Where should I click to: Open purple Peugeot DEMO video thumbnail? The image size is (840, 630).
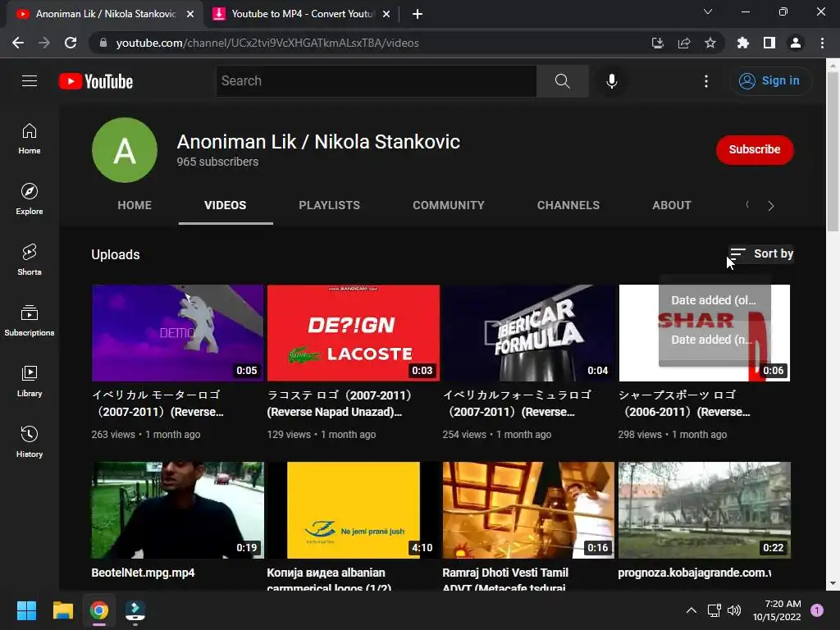point(177,333)
